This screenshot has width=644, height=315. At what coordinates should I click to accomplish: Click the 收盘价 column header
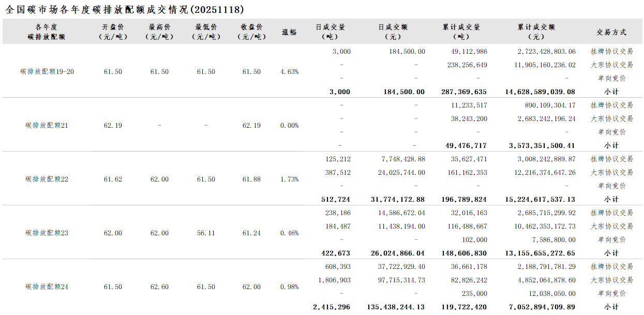coord(251,32)
